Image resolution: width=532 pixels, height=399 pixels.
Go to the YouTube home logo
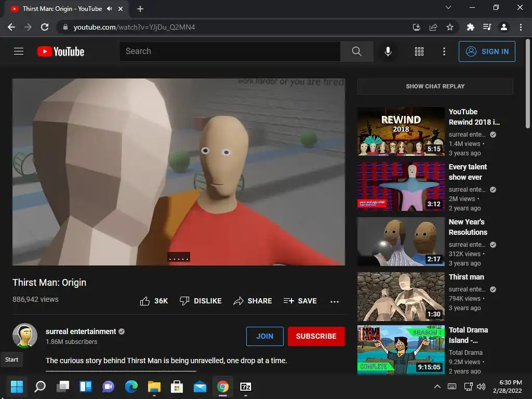pyautogui.click(x=61, y=51)
